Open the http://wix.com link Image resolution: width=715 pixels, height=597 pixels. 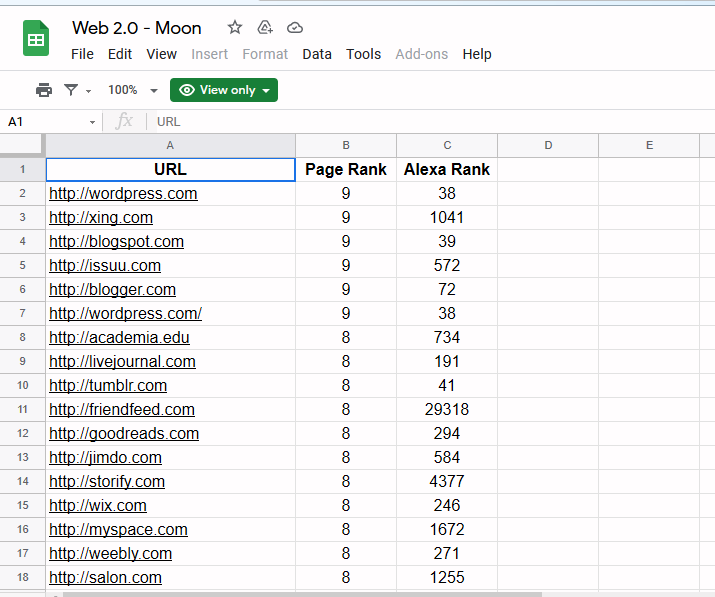point(98,506)
